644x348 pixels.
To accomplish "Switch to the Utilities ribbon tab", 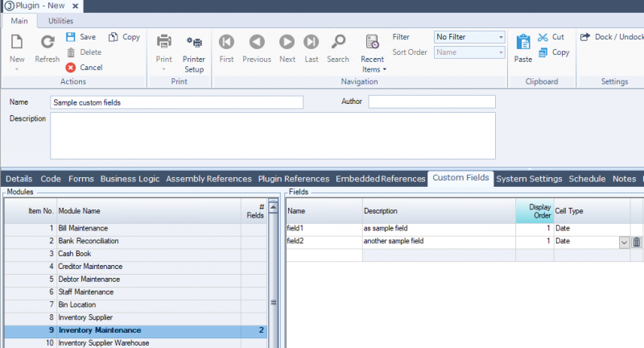I will coord(60,20).
